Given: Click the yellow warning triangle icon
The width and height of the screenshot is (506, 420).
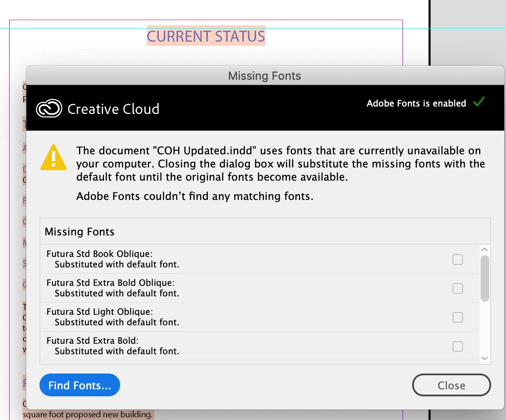Looking at the screenshot, I should (x=53, y=157).
